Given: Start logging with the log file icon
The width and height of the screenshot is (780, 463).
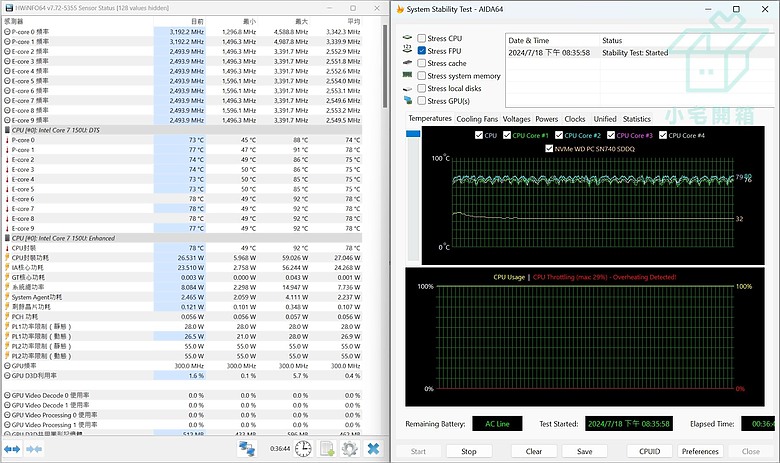Looking at the screenshot, I should tap(327, 449).
